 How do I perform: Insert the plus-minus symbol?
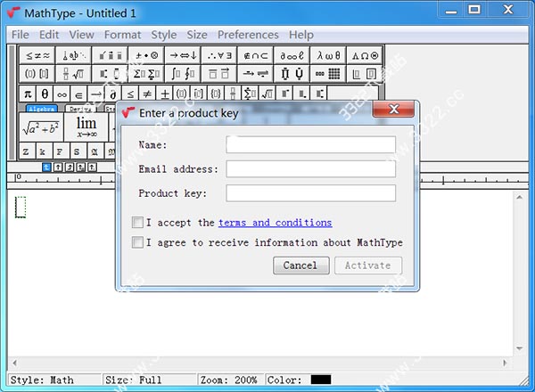163,93
